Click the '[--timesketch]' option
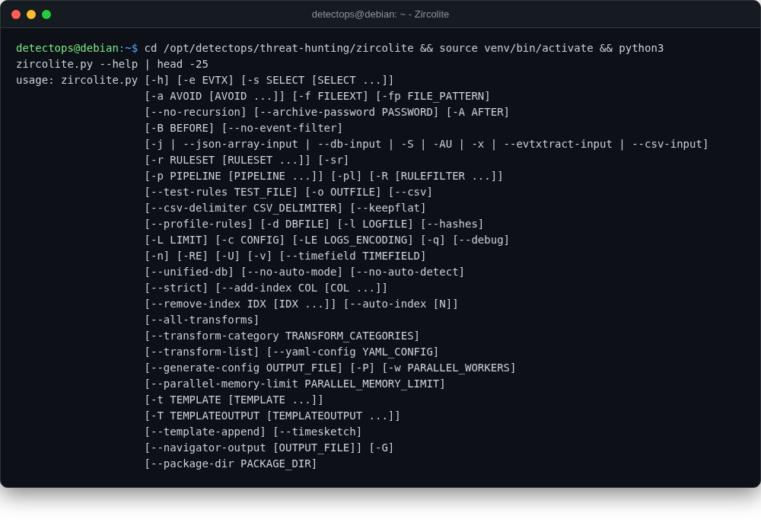 tap(317, 432)
